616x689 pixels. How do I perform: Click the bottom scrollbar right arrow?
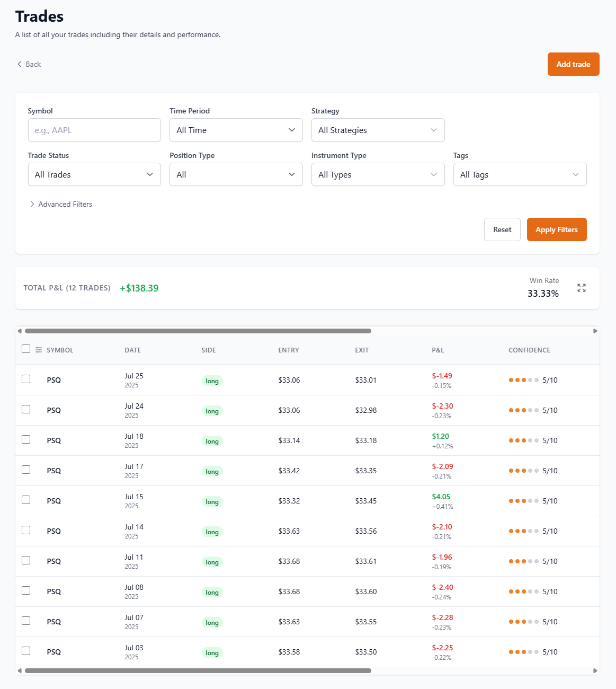pyautogui.click(x=595, y=670)
